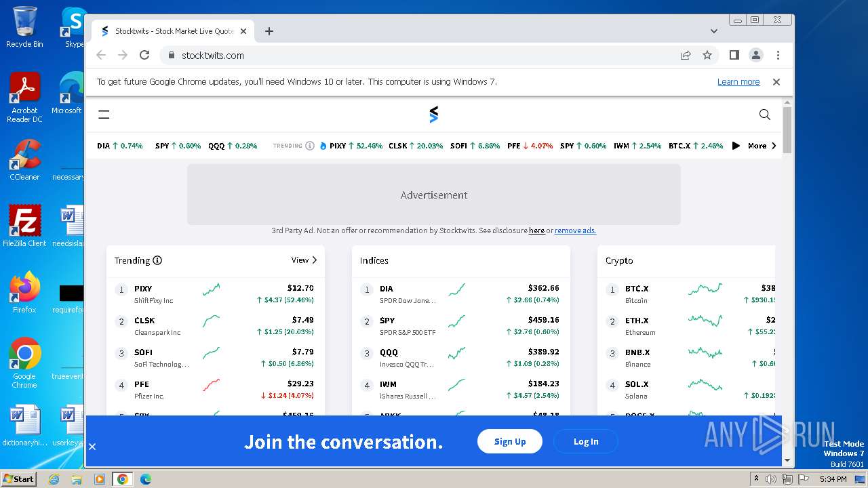Click the trending info icon in ticker bar
Image resolution: width=868 pixels, height=488 pixels.
(310, 146)
